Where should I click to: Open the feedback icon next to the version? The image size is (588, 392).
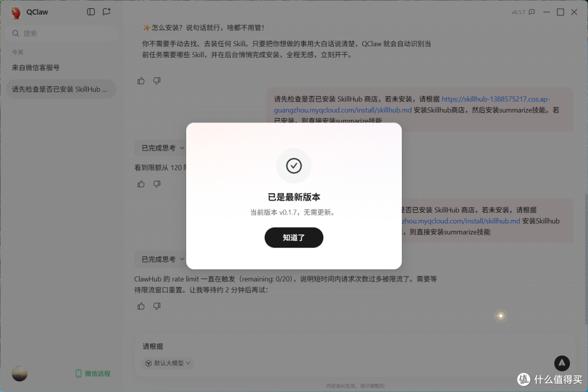[x=532, y=12]
